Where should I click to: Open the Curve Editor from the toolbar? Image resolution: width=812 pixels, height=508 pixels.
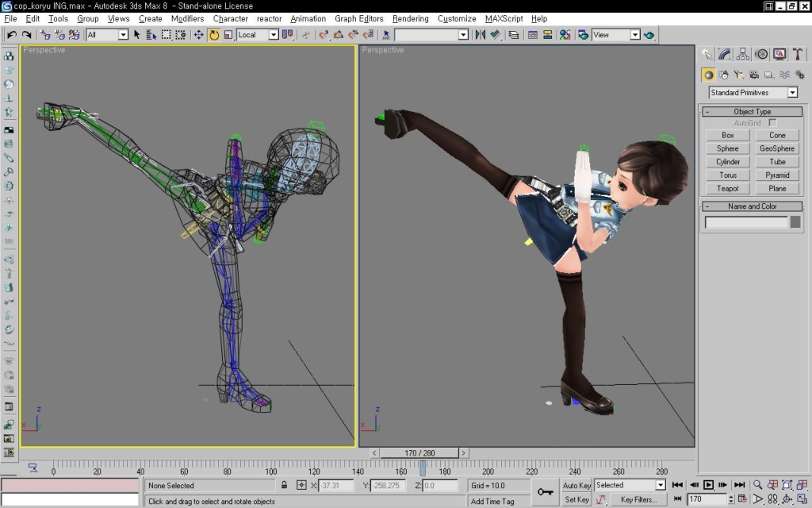(x=532, y=35)
